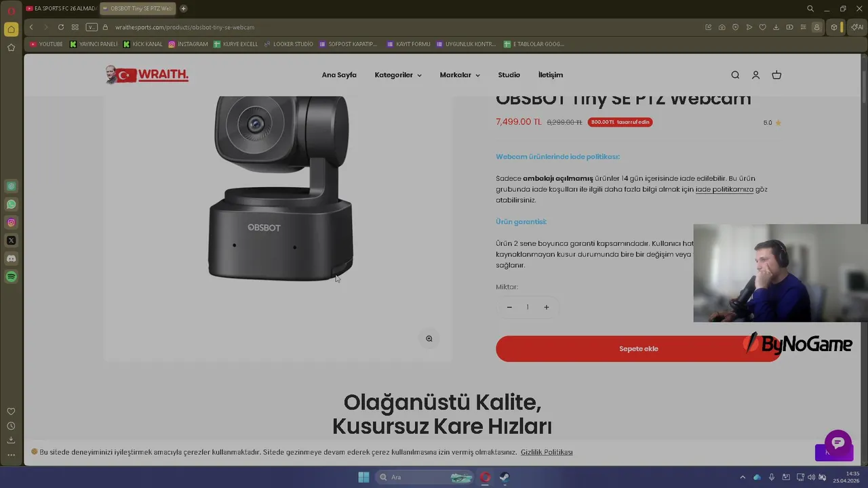The width and height of the screenshot is (868, 488).
Task: Open the shopping cart icon
Action: 776,75
